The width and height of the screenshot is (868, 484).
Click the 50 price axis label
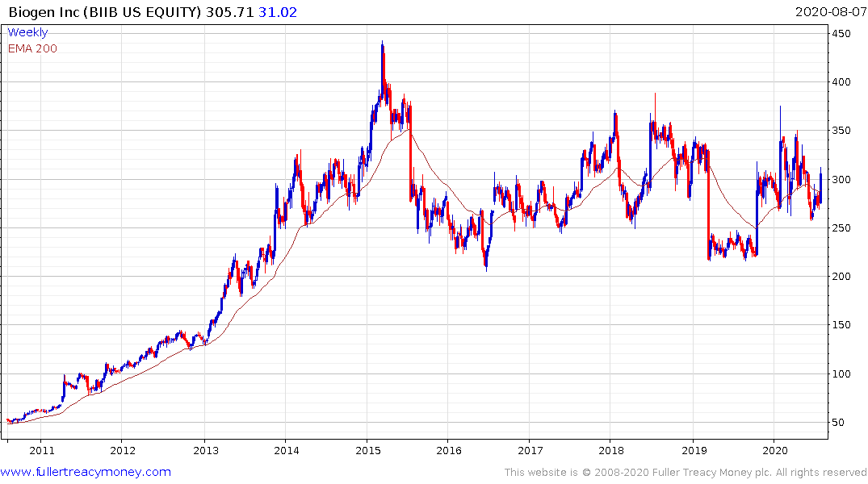click(838, 423)
